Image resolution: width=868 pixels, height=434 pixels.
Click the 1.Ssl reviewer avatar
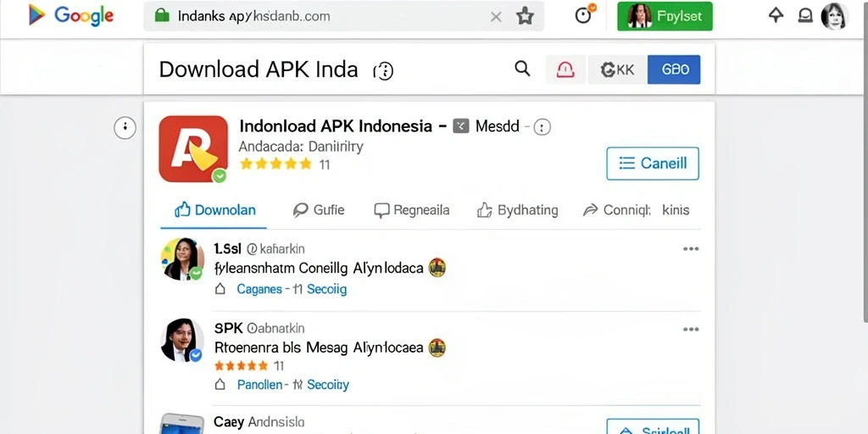coord(182,259)
